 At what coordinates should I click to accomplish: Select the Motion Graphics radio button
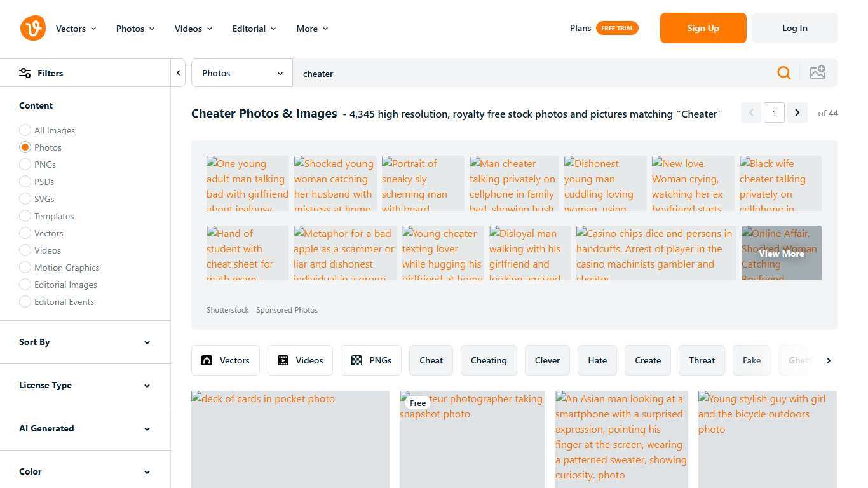(x=25, y=268)
